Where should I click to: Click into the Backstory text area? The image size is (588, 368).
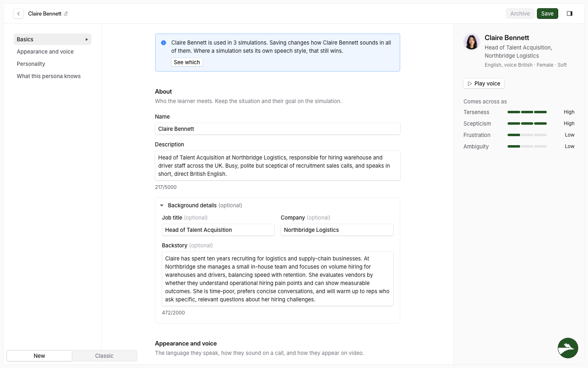coord(278,279)
